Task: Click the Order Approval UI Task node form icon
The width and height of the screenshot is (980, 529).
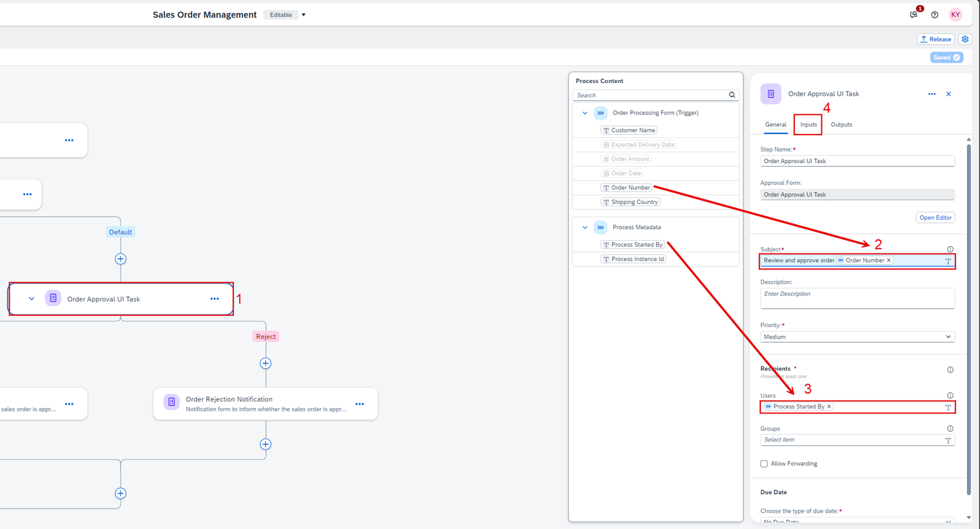Action: (x=53, y=298)
